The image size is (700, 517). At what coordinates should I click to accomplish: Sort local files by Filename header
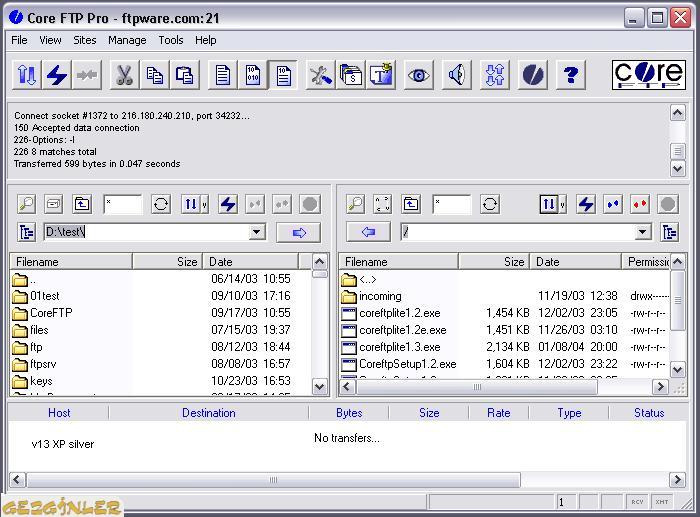(x=71, y=262)
